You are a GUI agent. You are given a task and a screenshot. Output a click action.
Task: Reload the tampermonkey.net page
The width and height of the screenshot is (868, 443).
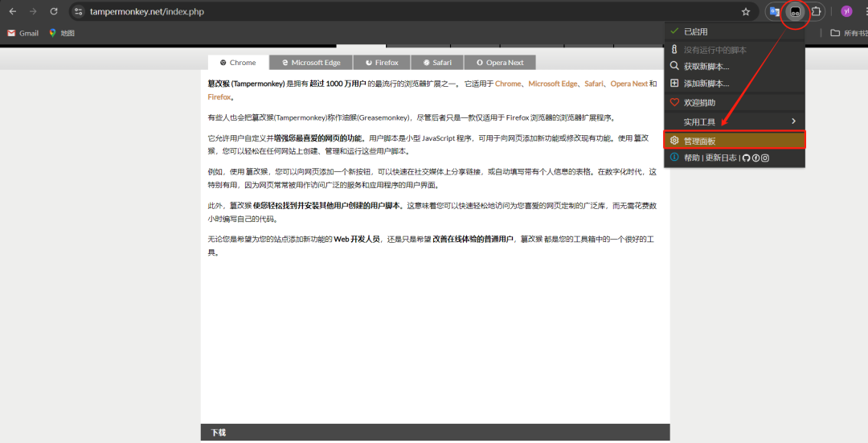tap(54, 11)
